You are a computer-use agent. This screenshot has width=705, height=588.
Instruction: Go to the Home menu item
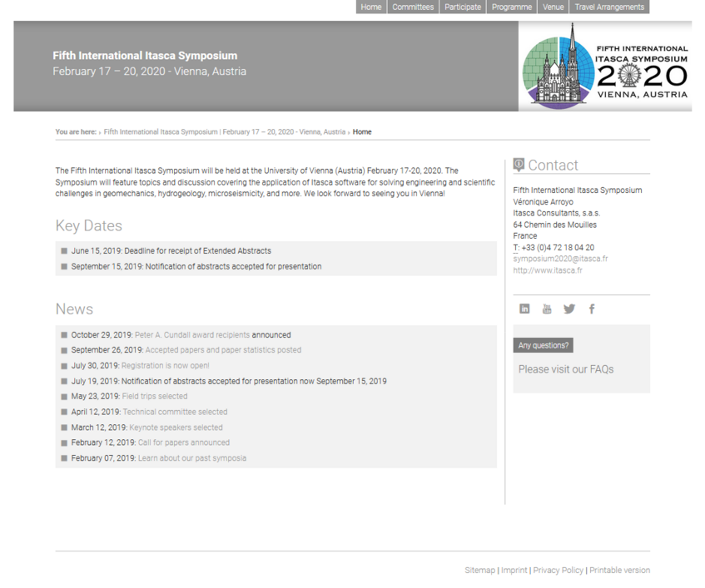(x=371, y=7)
